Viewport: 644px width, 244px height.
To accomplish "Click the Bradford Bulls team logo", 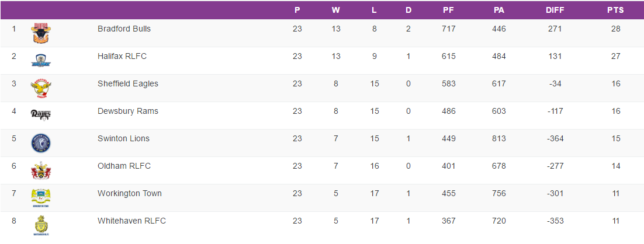I will click(41, 33).
